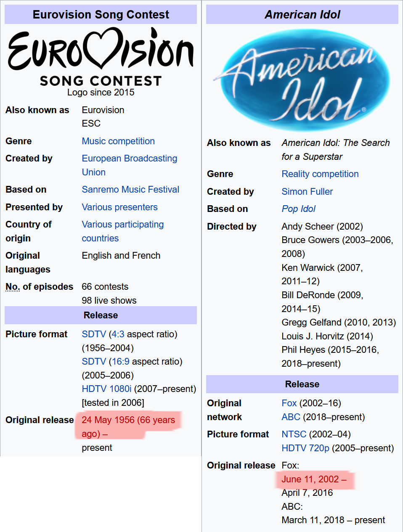Follow the Sanremo Music Festival link
The image size is (403, 532).
130,190
